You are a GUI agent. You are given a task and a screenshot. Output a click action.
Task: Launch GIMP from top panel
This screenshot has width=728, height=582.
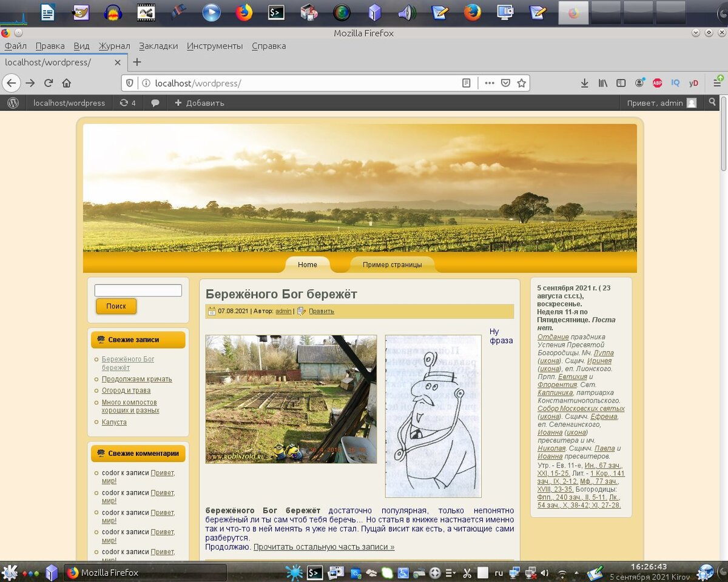click(x=81, y=12)
